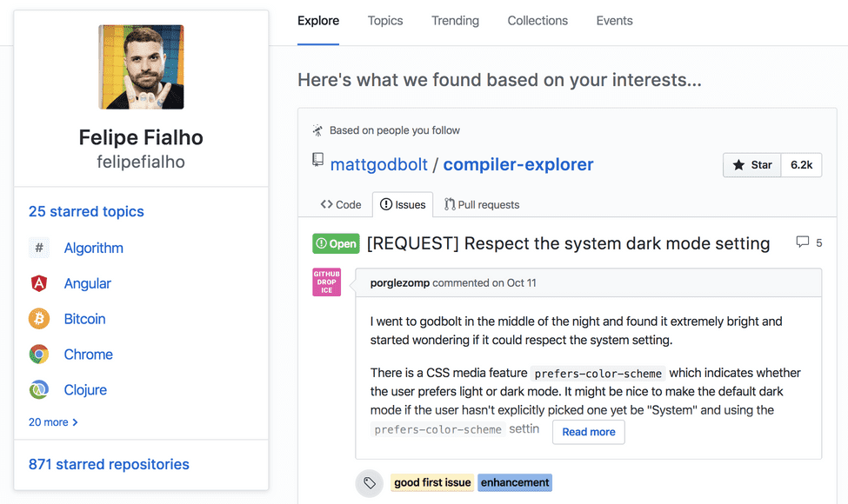Screen dimensions: 848x504
Task: Click the Angular topic icon
Action: pos(38,283)
